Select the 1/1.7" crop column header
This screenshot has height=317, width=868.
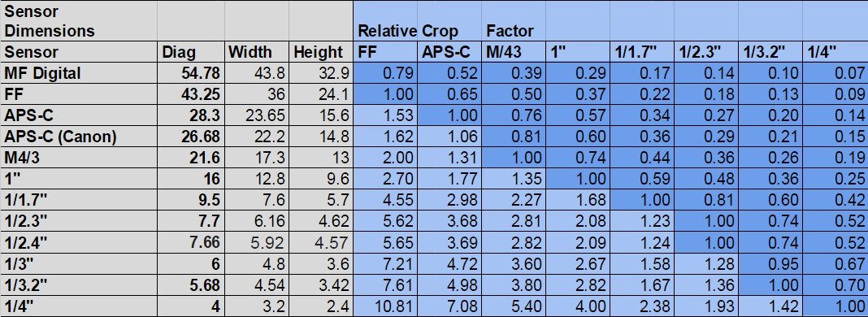pos(642,53)
